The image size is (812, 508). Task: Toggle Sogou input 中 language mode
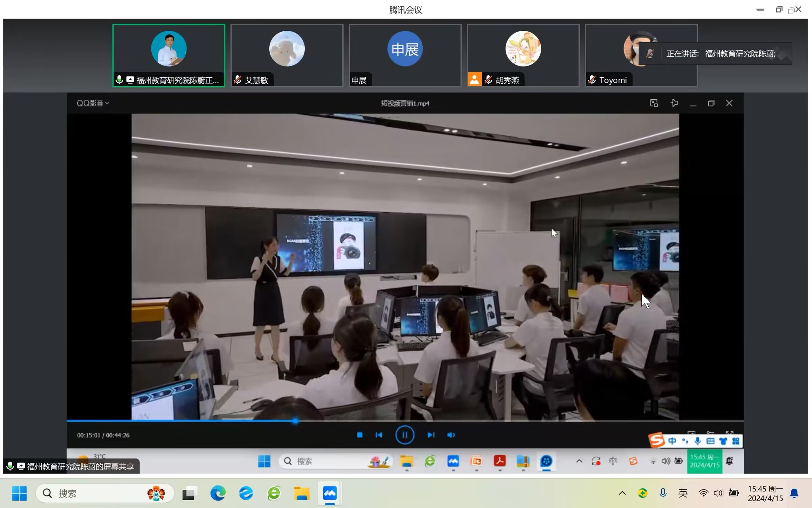click(672, 441)
